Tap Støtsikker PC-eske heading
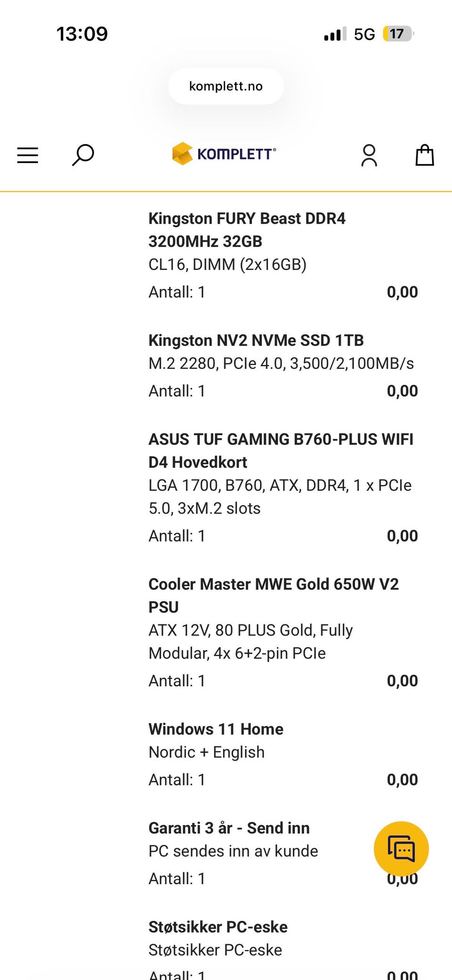Viewport: 452px width, 980px height. point(218,927)
